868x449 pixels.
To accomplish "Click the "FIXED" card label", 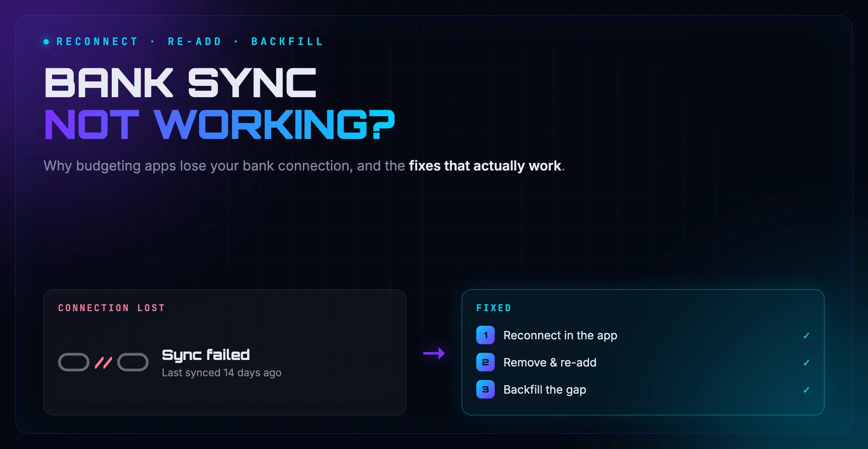I will point(494,308).
